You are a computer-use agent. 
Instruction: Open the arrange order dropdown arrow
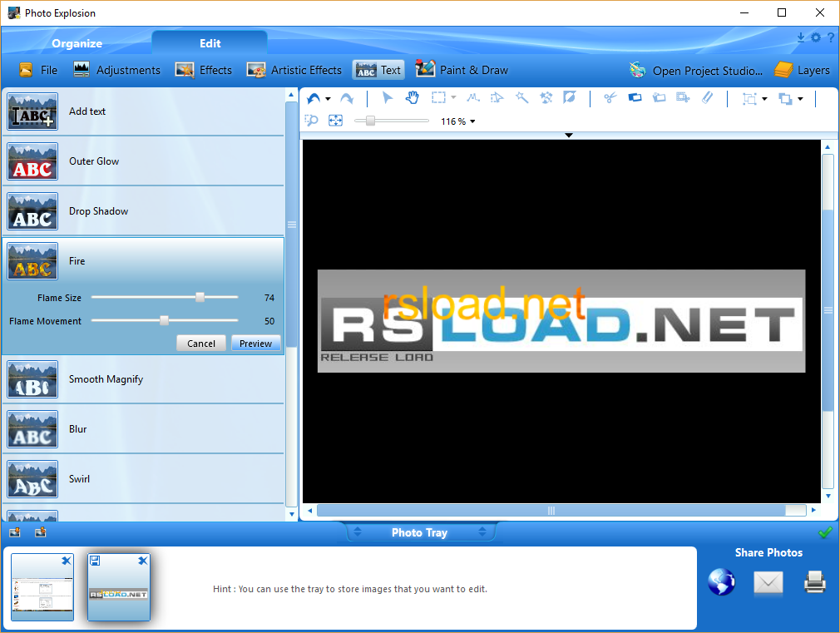pos(800,99)
